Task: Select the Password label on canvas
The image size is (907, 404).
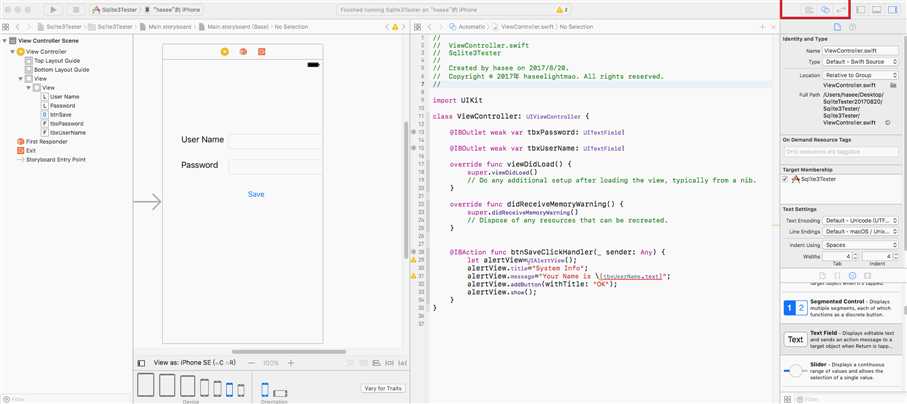Action: click(x=200, y=165)
